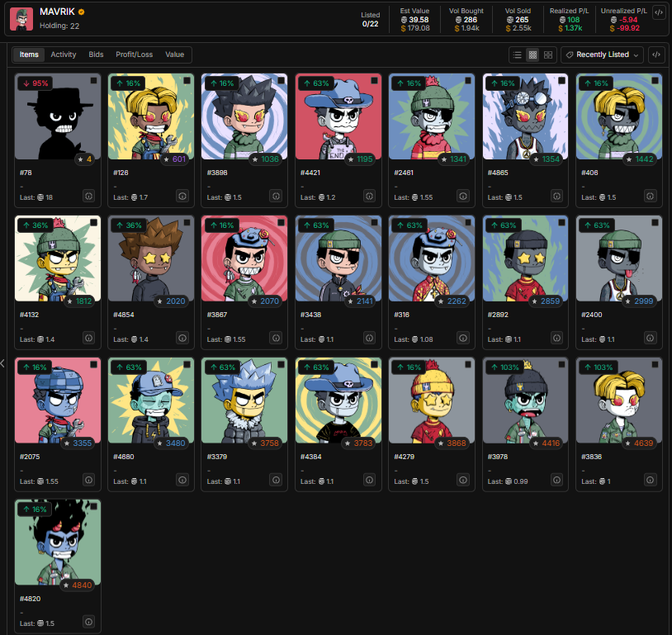Select checkbox on item #406
Screen dimensions: 672x635
tap(655, 80)
